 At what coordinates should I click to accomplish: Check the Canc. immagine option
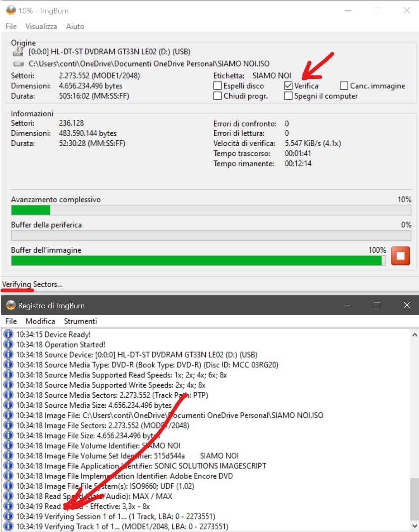point(344,86)
